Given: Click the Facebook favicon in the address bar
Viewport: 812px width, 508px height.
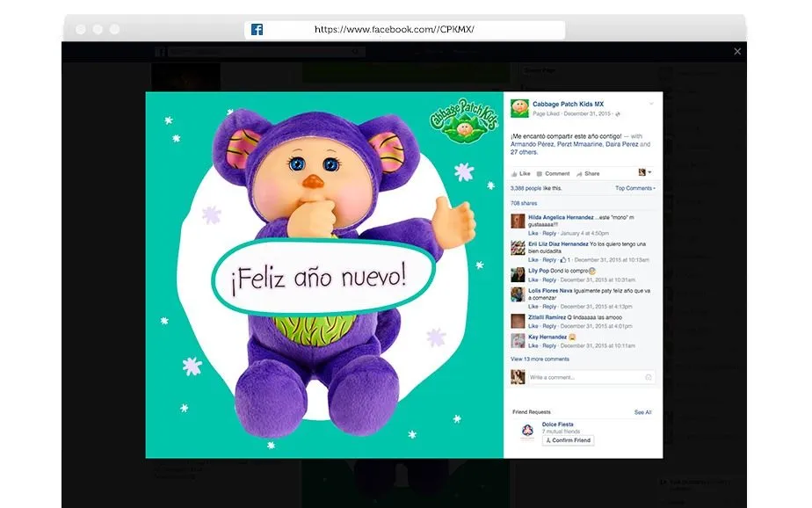Looking at the screenshot, I should tap(257, 30).
